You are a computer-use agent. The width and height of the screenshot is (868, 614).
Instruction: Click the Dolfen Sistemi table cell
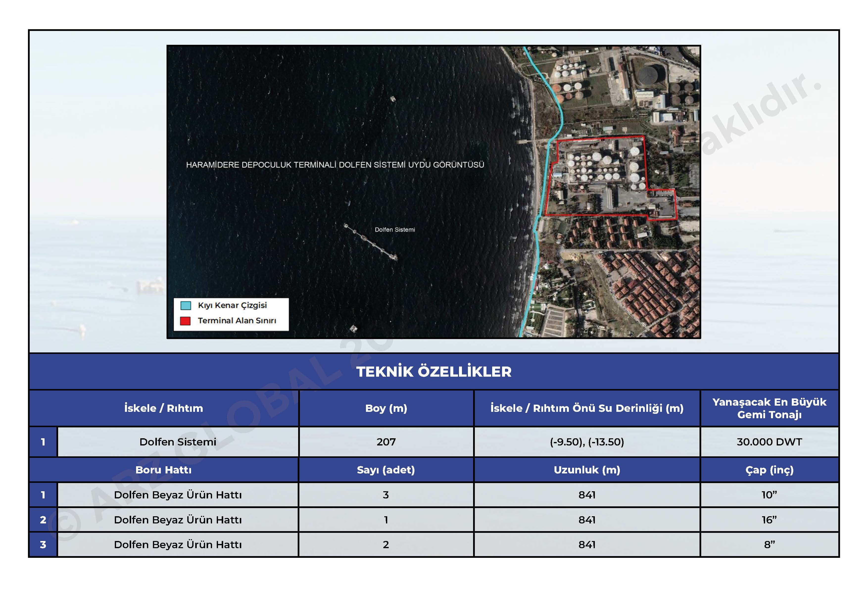(x=178, y=442)
